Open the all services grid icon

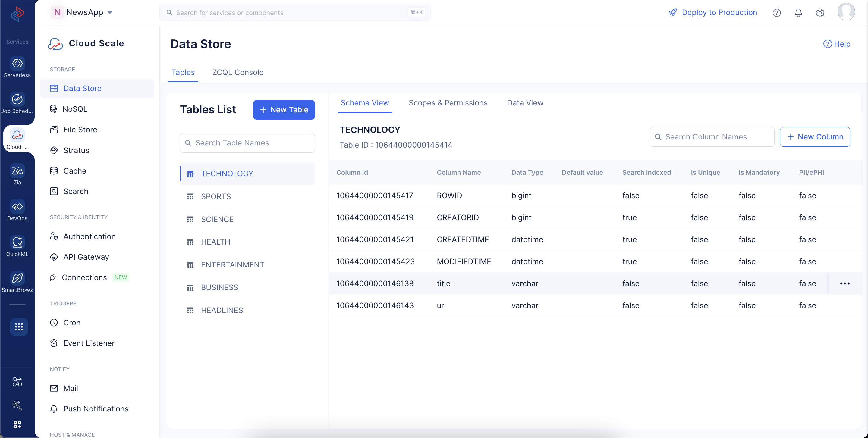coord(18,327)
